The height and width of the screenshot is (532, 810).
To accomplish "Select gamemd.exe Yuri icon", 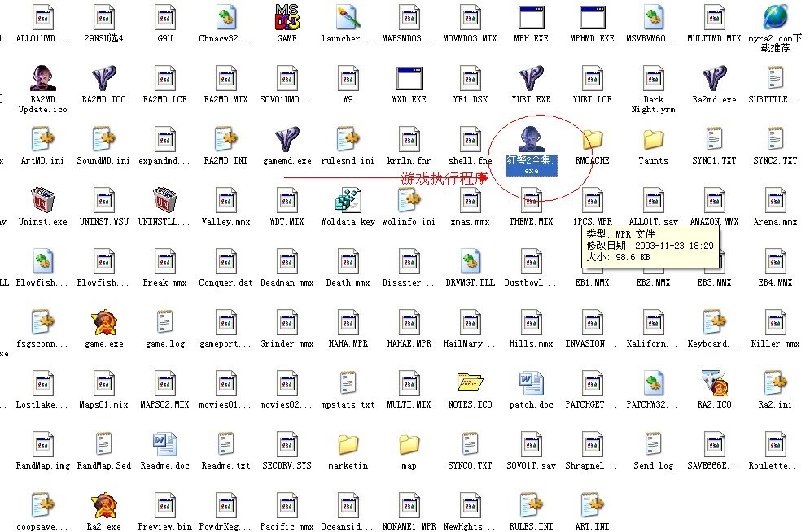I will click(287, 139).
